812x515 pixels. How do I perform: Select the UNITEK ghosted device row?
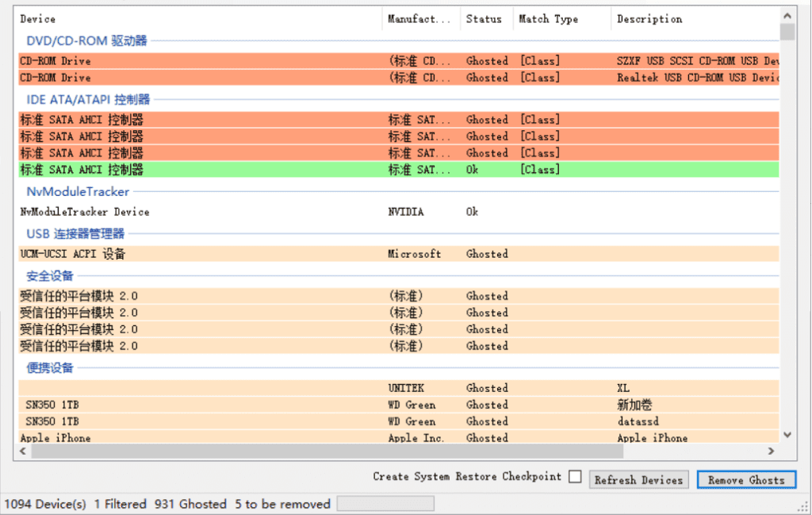(399, 388)
